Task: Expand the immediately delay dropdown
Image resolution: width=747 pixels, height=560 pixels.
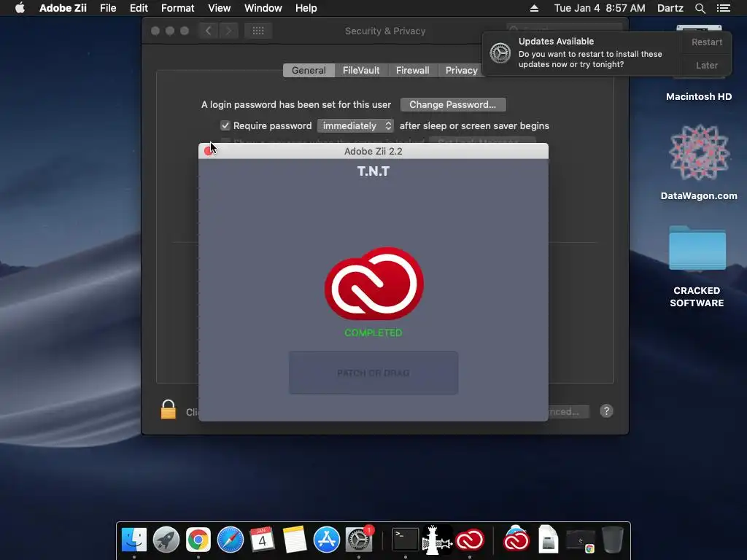Action: click(x=355, y=125)
